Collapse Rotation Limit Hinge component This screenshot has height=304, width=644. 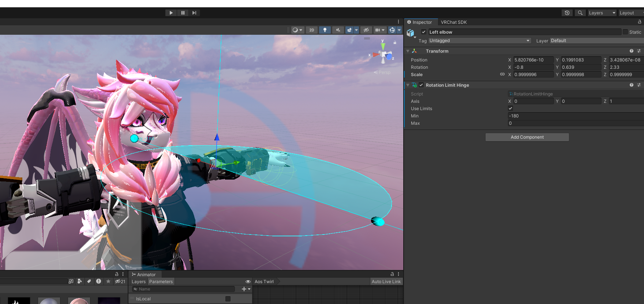[x=408, y=85]
